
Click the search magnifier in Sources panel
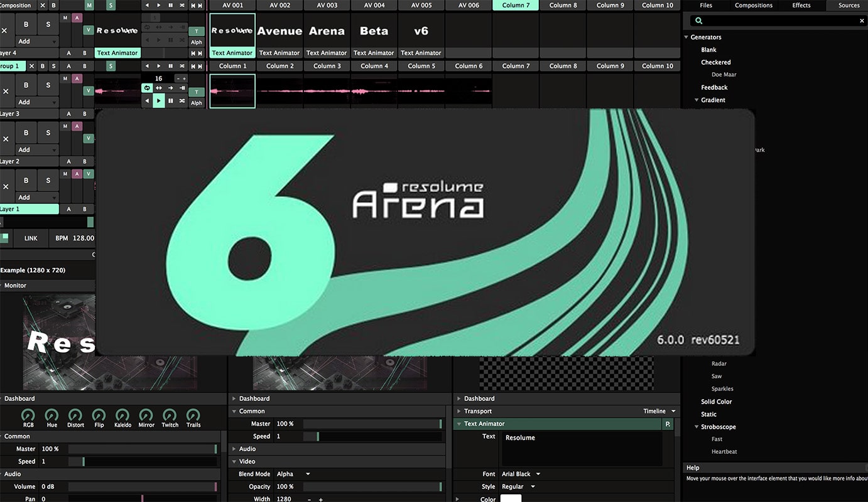click(x=698, y=21)
